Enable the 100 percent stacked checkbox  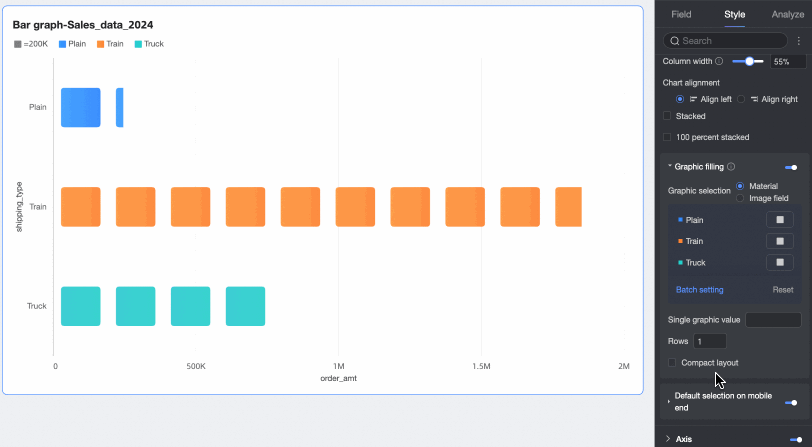pos(667,137)
